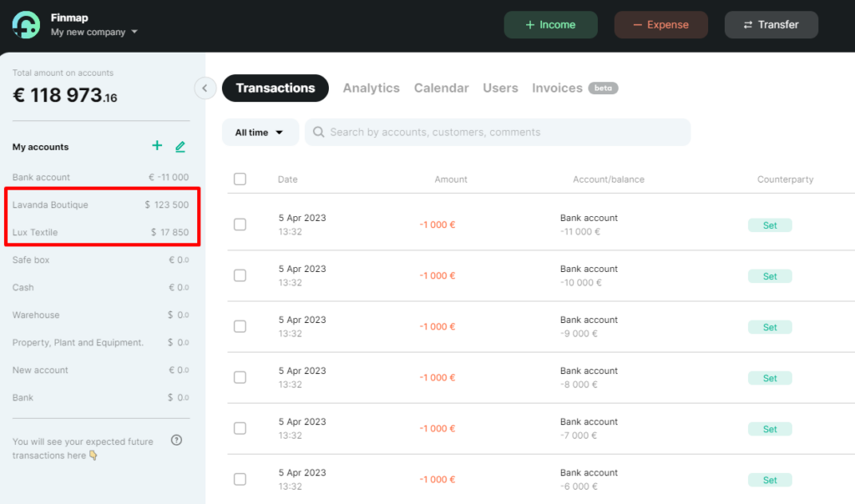Click the Finmap logo icon
Image resolution: width=855 pixels, height=504 pixels.
[x=26, y=24]
